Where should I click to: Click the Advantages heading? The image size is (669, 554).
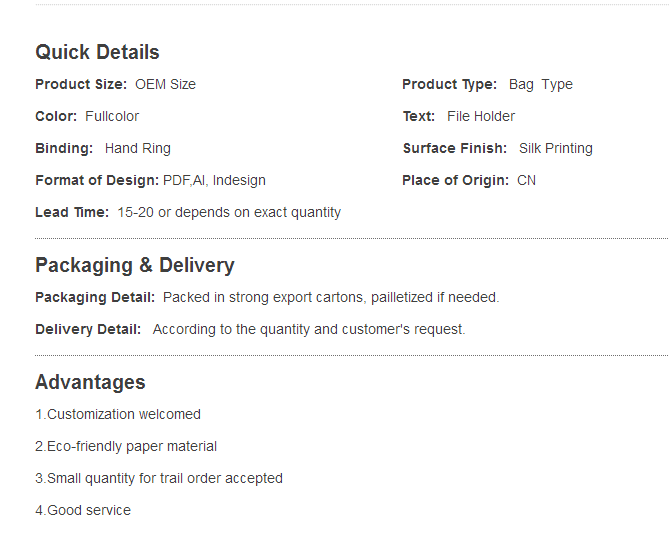[90, 383]
